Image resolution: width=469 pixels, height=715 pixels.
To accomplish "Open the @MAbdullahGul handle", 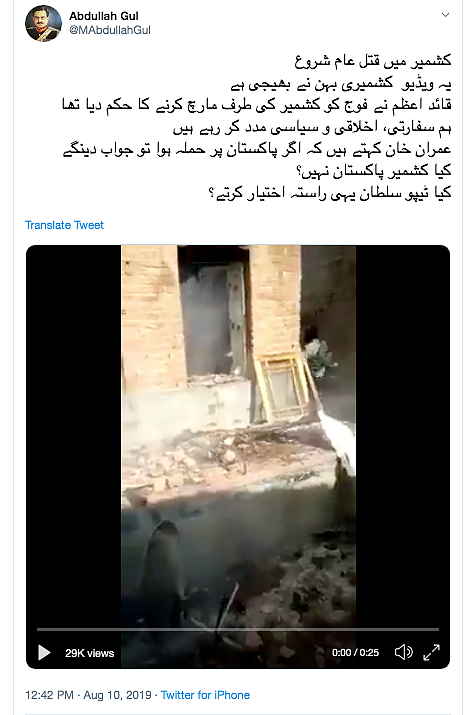I will [110, 30].
